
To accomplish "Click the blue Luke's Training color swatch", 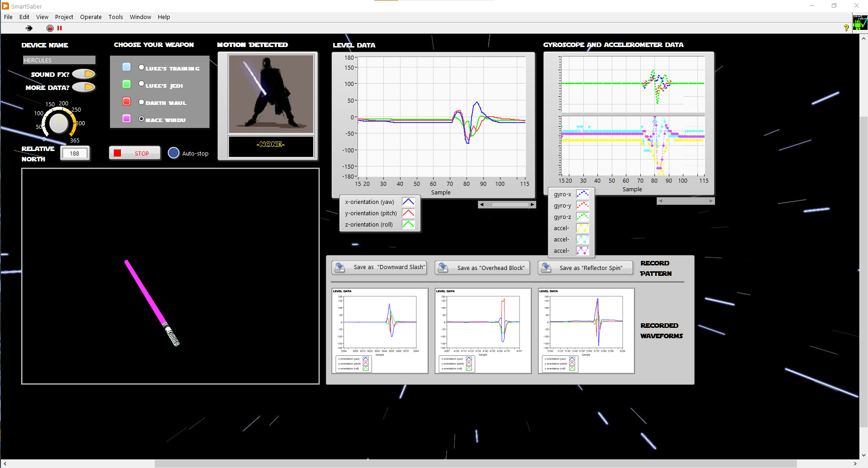I will click(127, 67).
